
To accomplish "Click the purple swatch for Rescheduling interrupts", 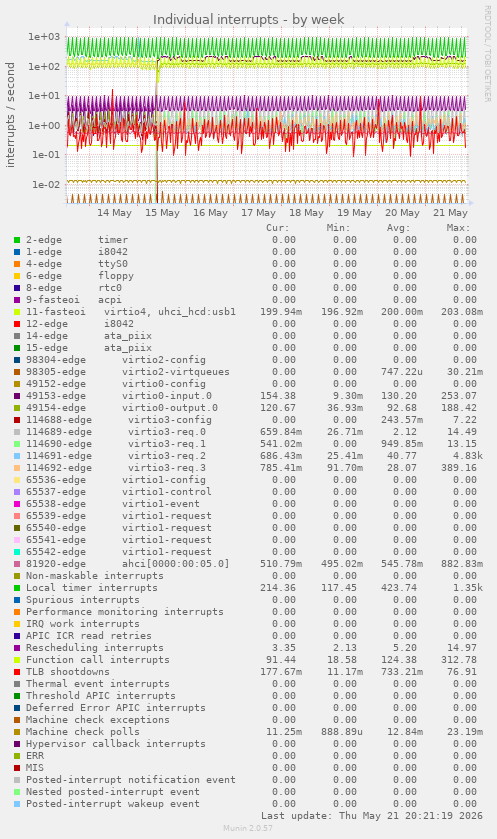I will pos(17,648).
